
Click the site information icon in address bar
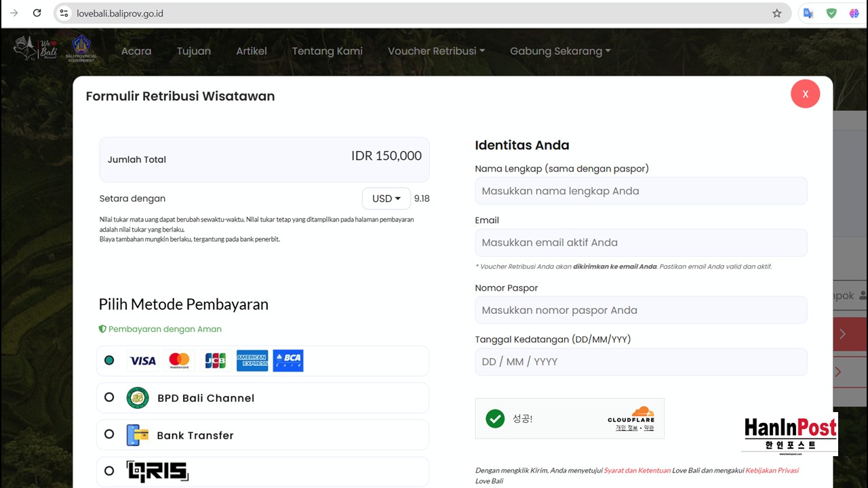tap(64, 13)
